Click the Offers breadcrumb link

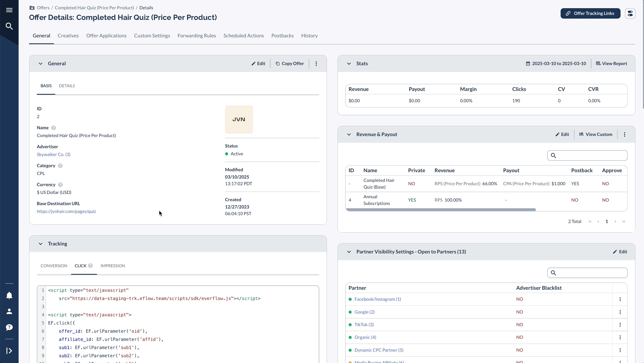coord(43,8)
